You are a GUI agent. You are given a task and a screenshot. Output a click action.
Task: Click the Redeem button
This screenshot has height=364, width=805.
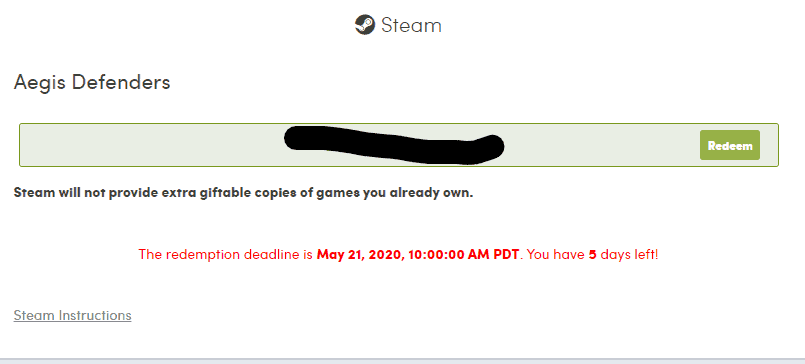[x=730, y=145]
